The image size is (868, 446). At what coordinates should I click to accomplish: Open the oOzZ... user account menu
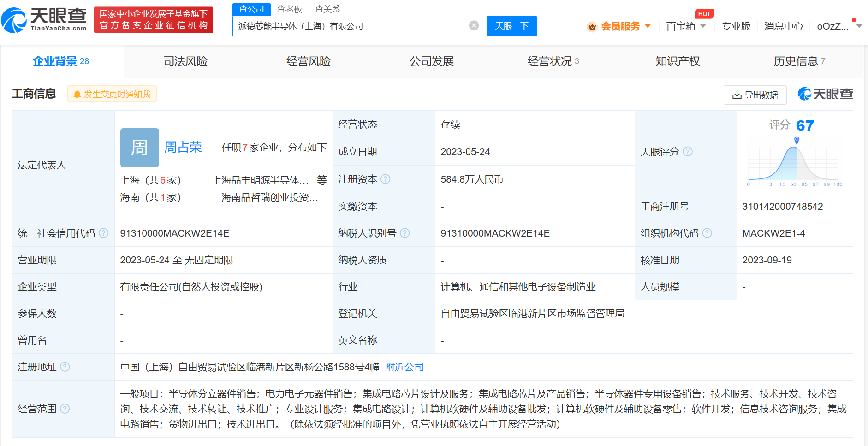839,26
